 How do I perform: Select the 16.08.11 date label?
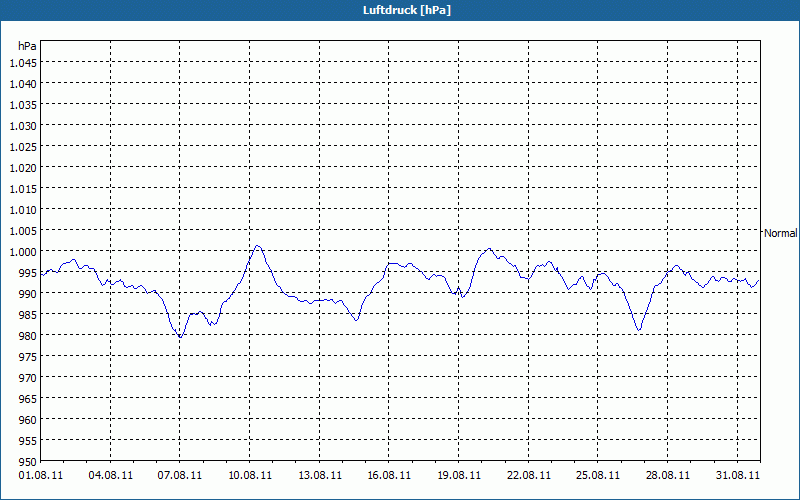389,475
